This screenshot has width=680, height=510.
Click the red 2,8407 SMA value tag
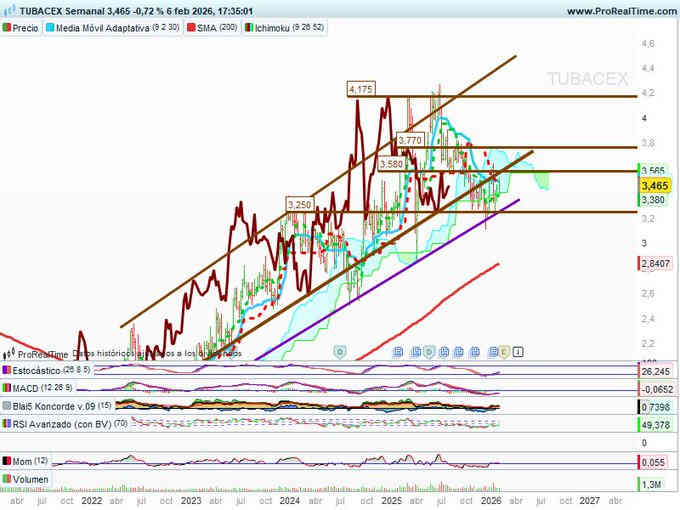pos(654,263)
